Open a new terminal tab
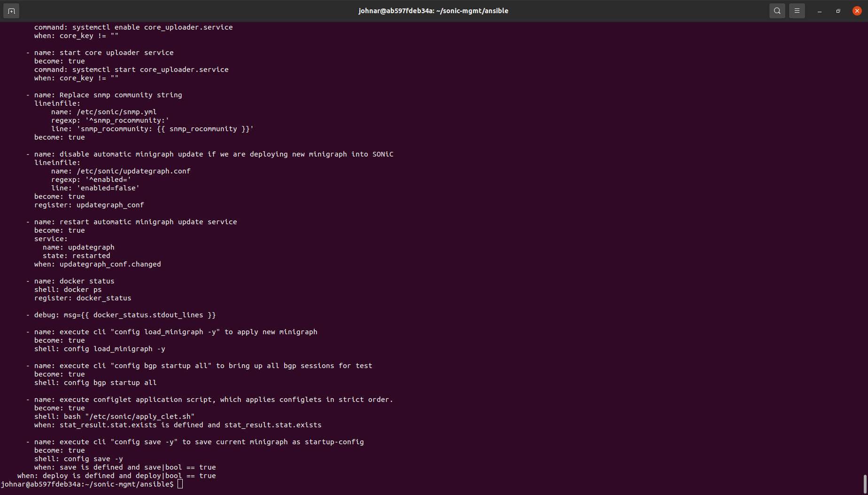The height and width of the screenshot is (495, 868). (11, 11)
